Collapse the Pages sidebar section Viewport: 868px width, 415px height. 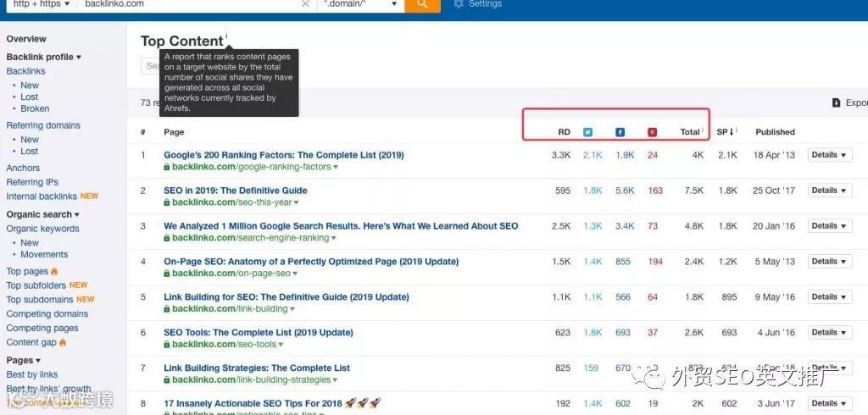tap(23, 360)
